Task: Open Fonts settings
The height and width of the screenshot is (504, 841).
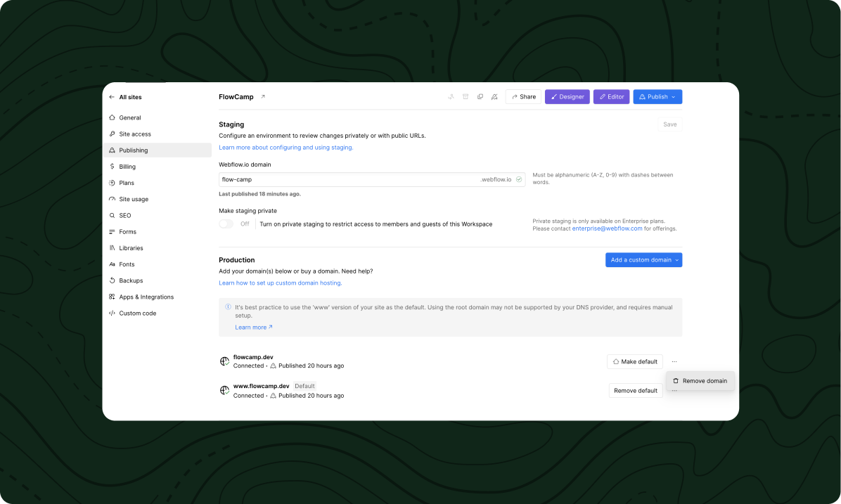Action: click(157, 264)
